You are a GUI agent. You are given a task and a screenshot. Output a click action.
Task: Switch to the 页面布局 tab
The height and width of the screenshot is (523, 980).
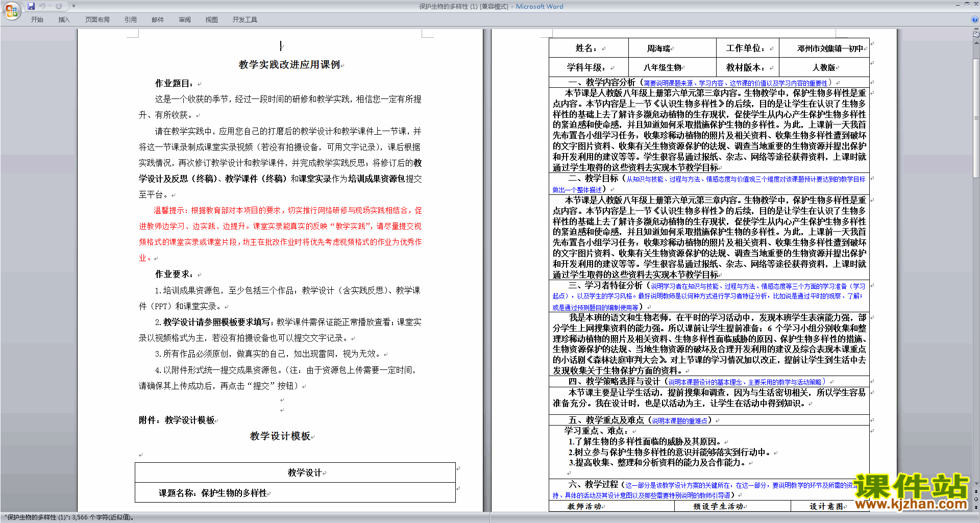coord(97,20)
